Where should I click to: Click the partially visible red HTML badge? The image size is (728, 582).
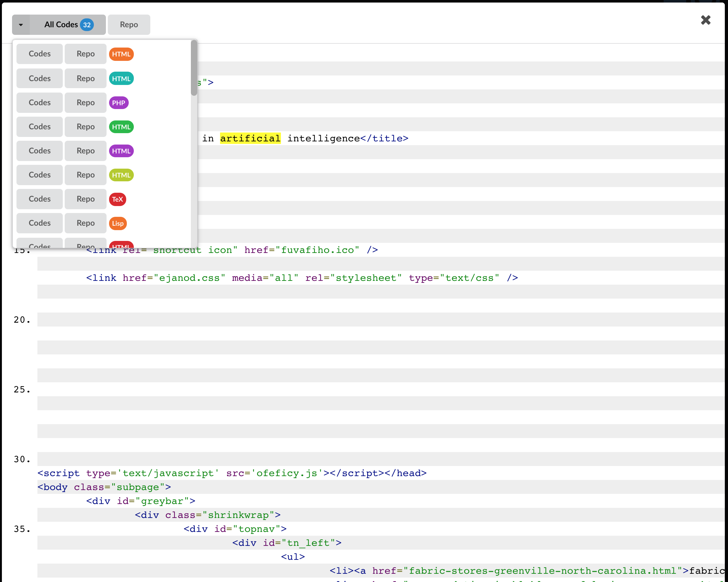click(121, 245)
